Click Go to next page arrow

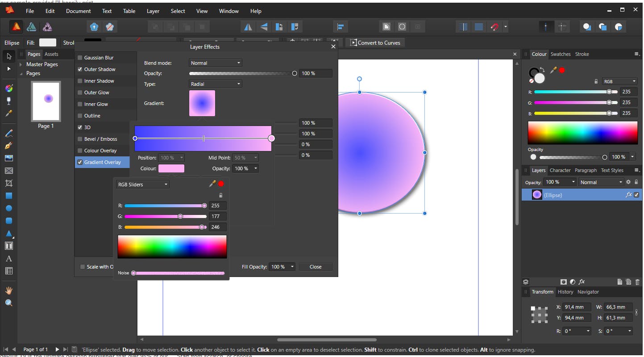click(x=57, y=349)
